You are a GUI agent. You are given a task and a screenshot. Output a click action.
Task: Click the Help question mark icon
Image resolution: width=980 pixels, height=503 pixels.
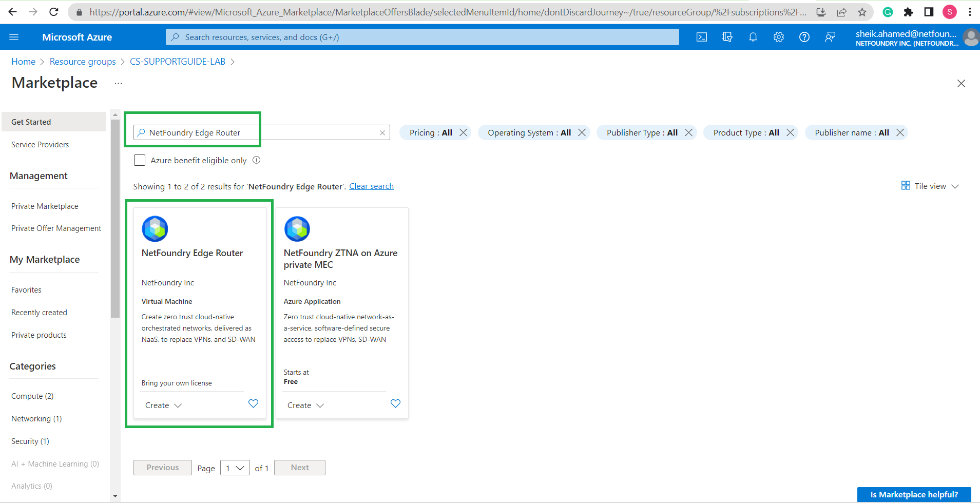[x=804, y=37]
